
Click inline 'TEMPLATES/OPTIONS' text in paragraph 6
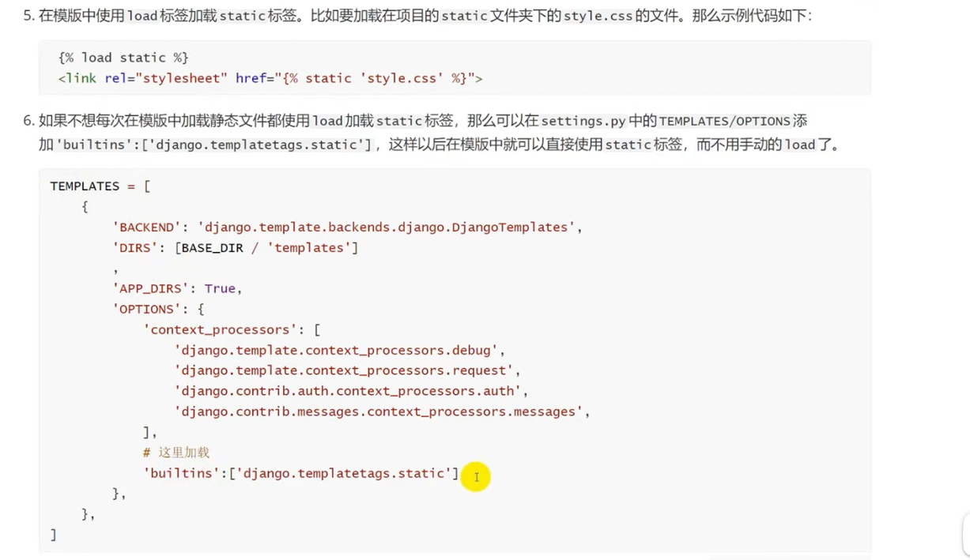pyautogui.click(x=724, y=121)
